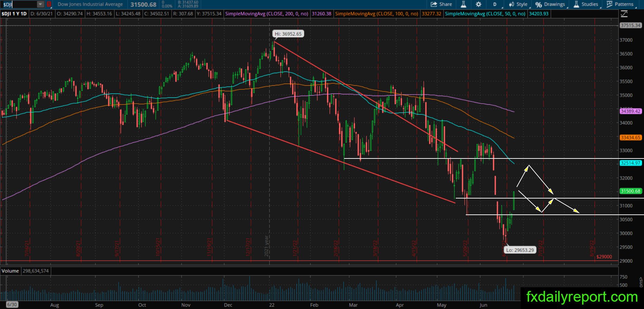Select the SimpleMovingAvg (CLOSE, 50, 0, no) label
644x309 pixels.
tap(485, 14)
